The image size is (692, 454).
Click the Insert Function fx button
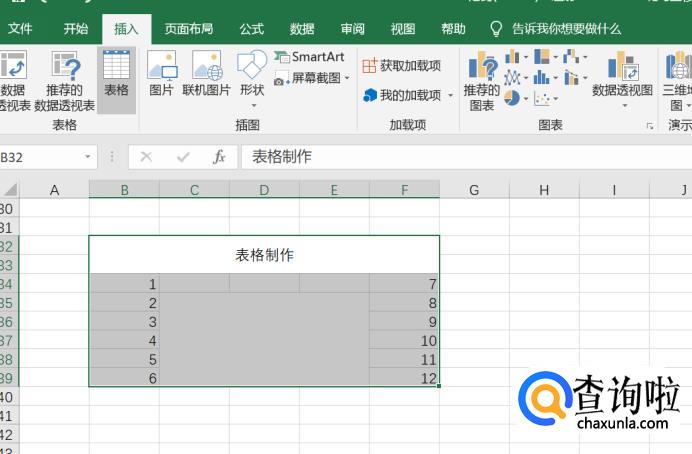coord(219,157)
